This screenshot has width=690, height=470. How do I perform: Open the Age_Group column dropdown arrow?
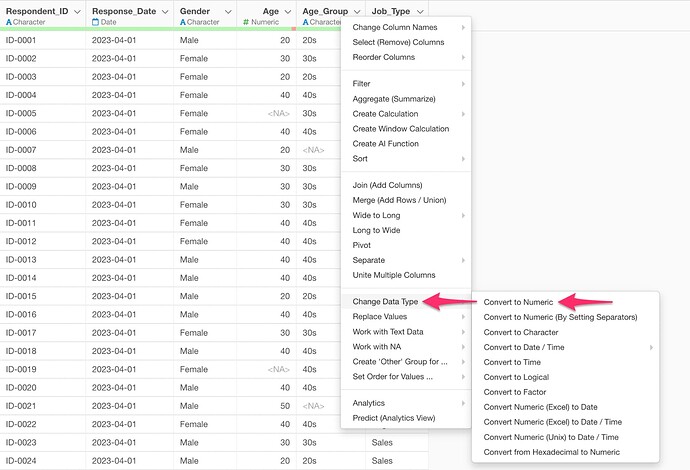point(357,11)
